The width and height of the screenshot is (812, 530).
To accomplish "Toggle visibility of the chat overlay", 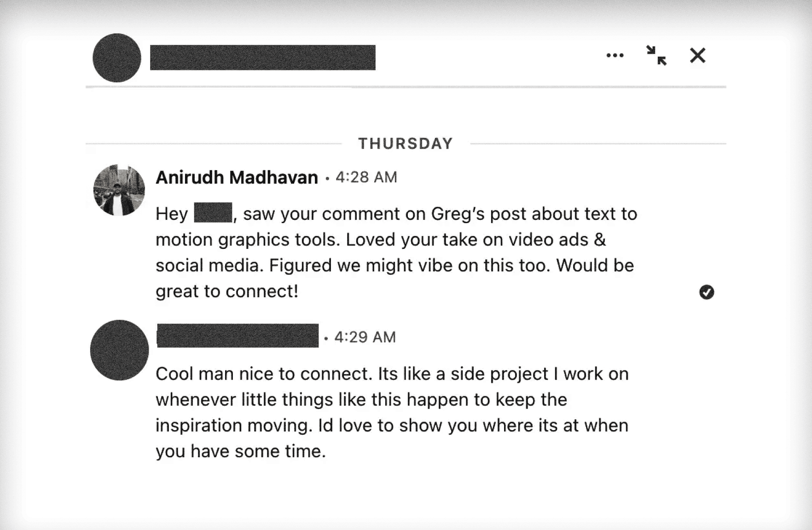I will click(697, 56).
